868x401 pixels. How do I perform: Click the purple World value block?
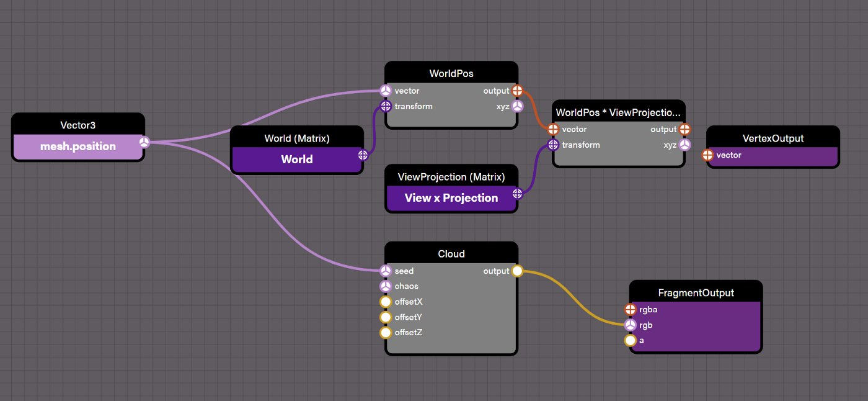pos(296,160)
